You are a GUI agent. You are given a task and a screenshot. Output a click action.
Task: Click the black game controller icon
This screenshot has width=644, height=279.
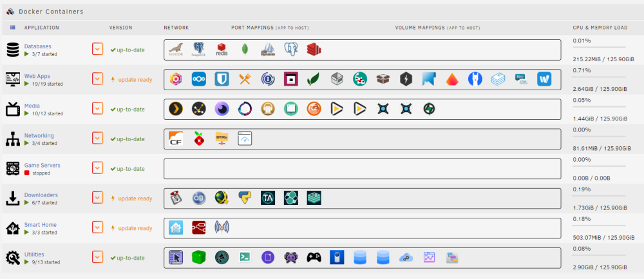pyautogui.click(x=314, y=257)
